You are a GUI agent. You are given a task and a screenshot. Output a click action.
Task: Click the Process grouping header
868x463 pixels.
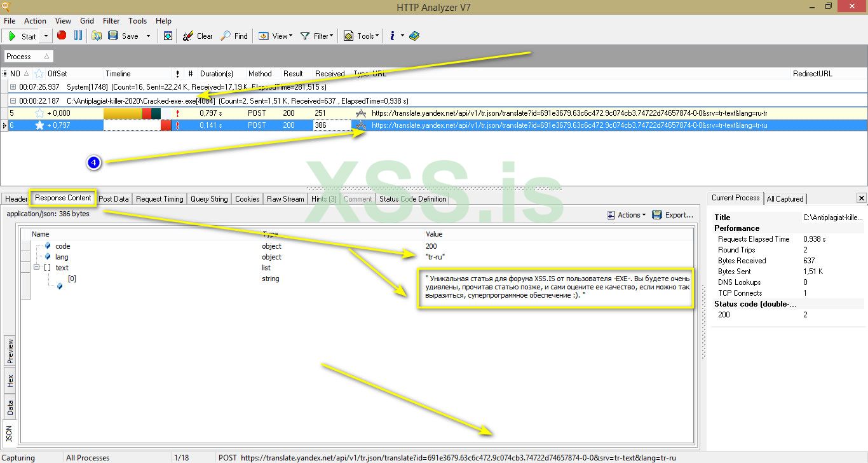coord(29,57)
